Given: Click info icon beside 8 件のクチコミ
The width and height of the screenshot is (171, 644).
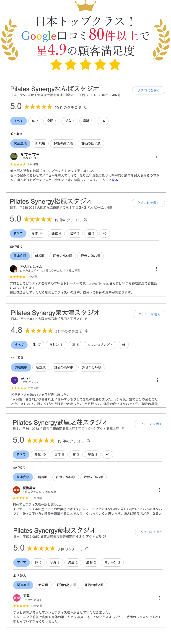Looking at the screenshot, I should (x=87, y=549).
